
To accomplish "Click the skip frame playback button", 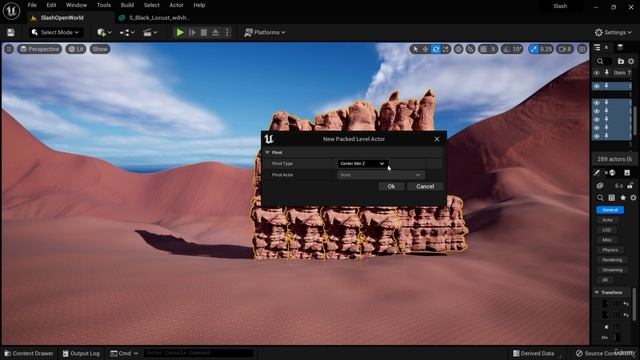I will point(192,32).
